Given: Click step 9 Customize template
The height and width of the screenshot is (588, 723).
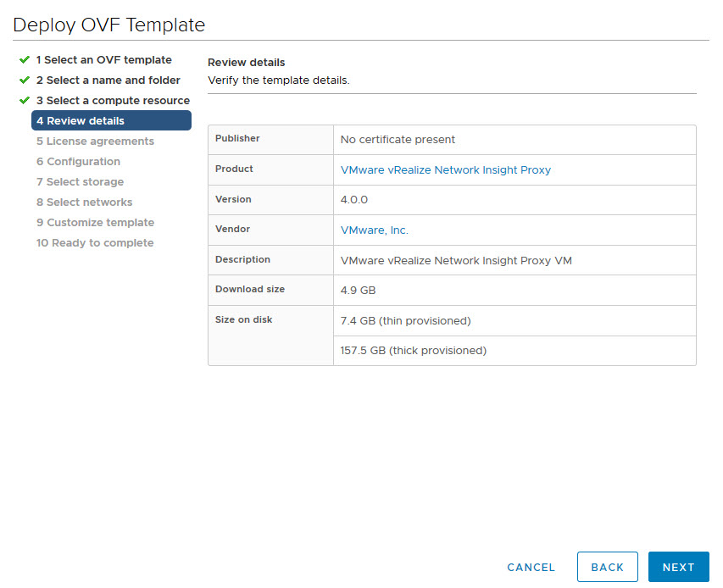Looking at the screenshot, I should click(x=95, y=223).
